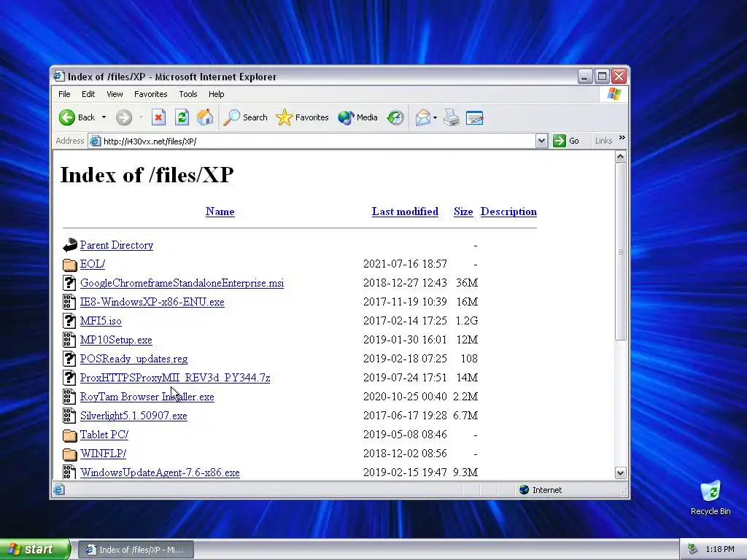Sort listing by Last modified
This screenshot has width=747, height=560.
[x=405, y=211]
